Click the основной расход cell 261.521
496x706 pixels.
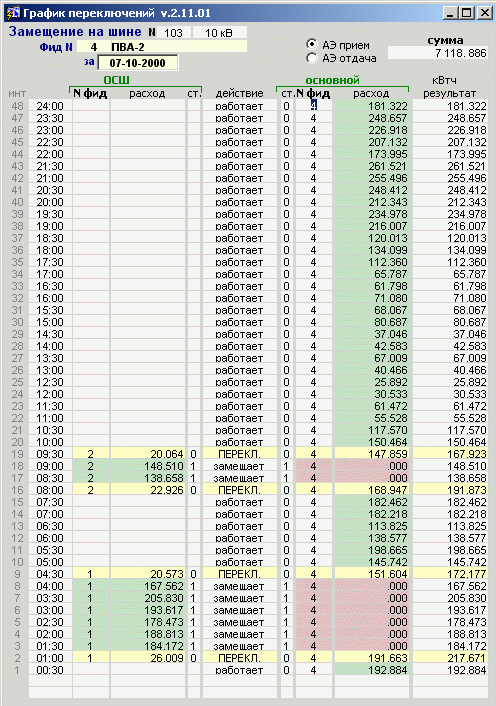(x=372, y=166)
